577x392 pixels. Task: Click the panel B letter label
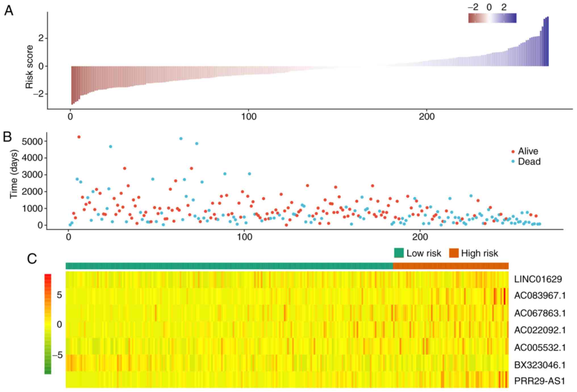click(7, 137)
